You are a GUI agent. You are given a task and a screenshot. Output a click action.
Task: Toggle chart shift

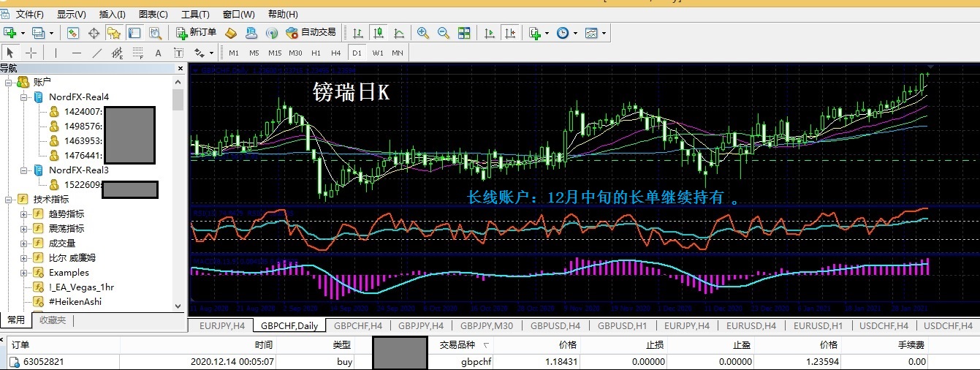(510, 33)
